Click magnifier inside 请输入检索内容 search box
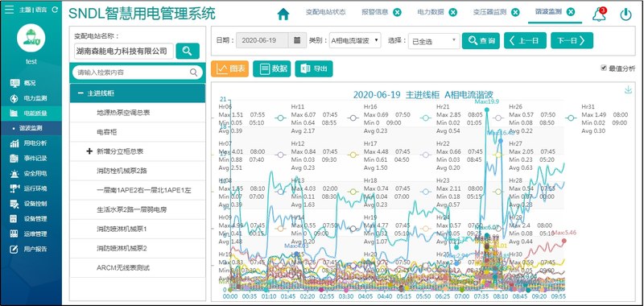This screenshot has height=306, width=644. pyautogui.click(x=193, y=72)
